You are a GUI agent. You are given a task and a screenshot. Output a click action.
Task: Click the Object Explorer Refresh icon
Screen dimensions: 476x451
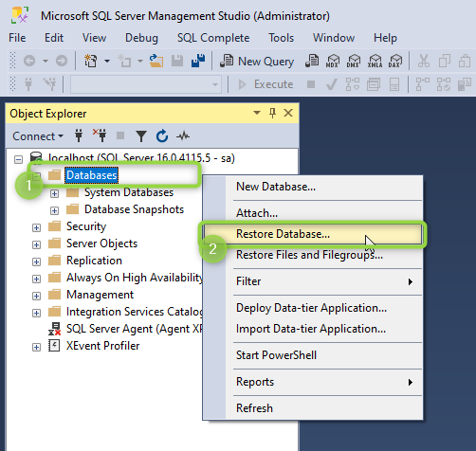[162, 136]
